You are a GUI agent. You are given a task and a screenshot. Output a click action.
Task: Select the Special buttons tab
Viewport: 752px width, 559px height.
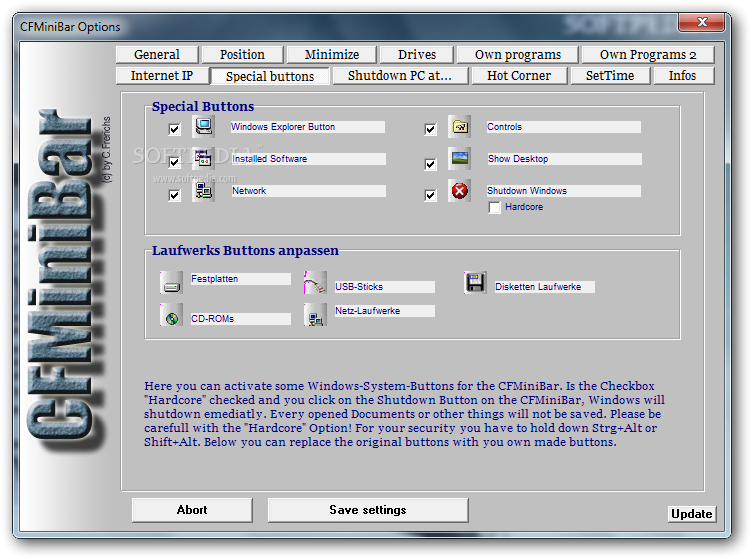270,77
